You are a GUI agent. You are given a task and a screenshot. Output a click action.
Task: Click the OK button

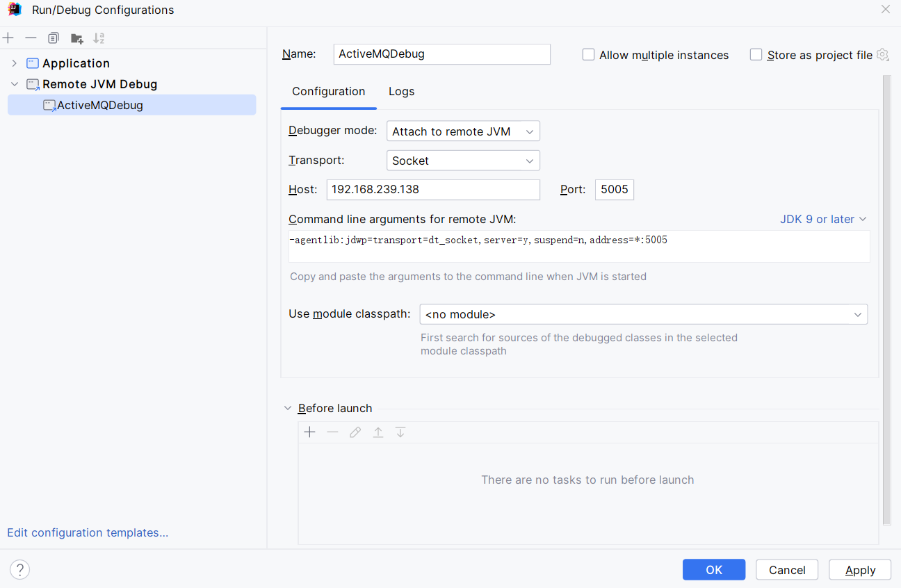pos(714,570)
